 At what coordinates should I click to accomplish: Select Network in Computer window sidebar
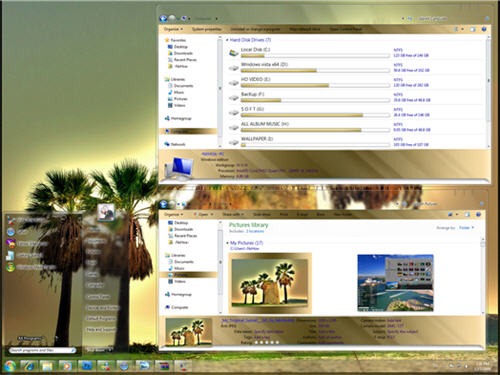[175, 144]
